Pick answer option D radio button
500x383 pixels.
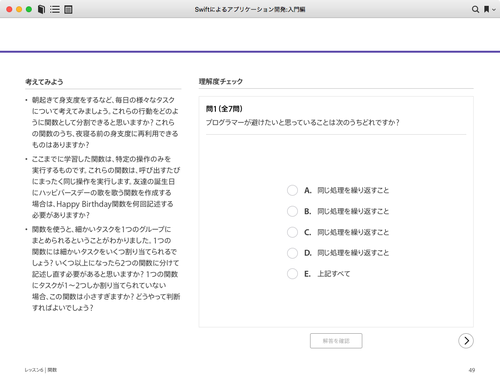292,253
